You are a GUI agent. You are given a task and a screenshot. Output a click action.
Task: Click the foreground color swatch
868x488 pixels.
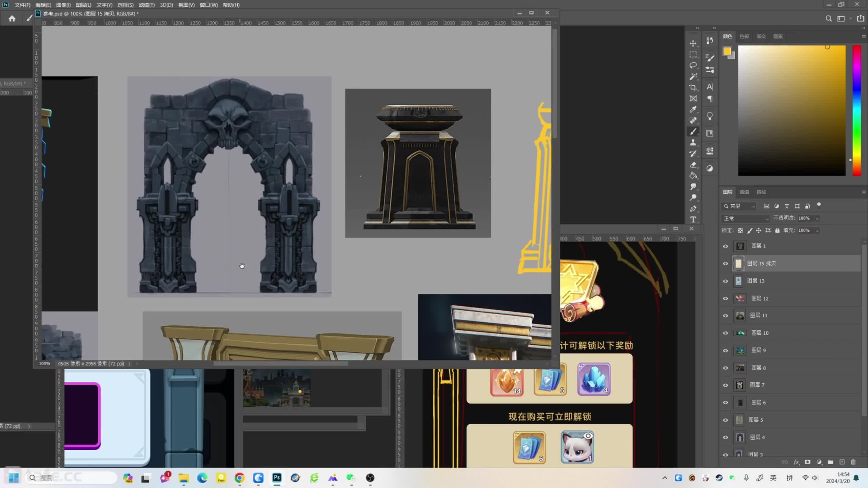pyautogui.click(x=727, y=51)
